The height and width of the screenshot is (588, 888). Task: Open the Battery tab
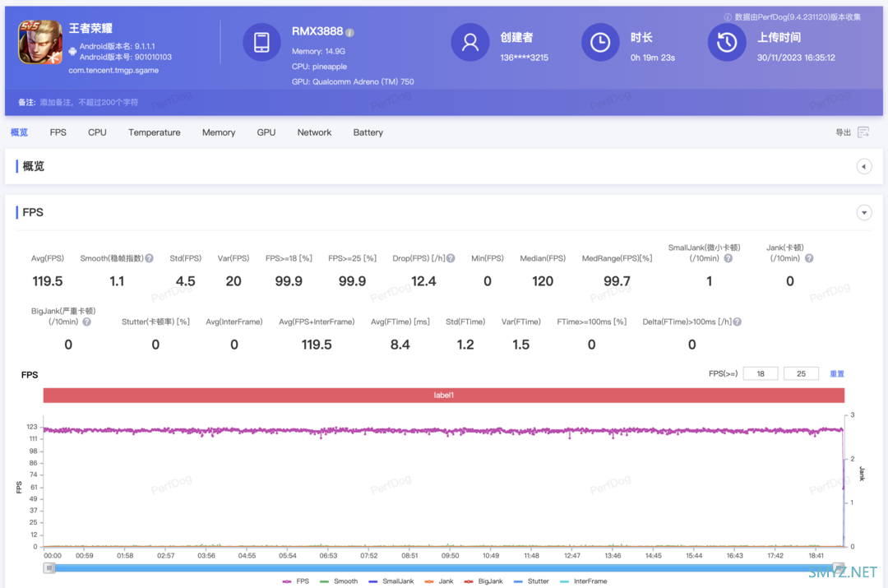pyautogui.click(x=368, y=132)
